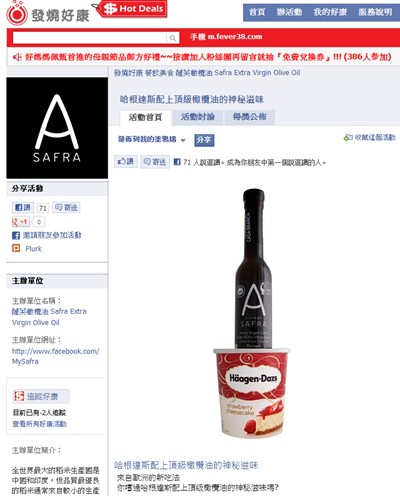Viewport: 400px width, 496px height.
Task: Click the Facebook 讚 button in sidebar
Action: pos(23,208)
